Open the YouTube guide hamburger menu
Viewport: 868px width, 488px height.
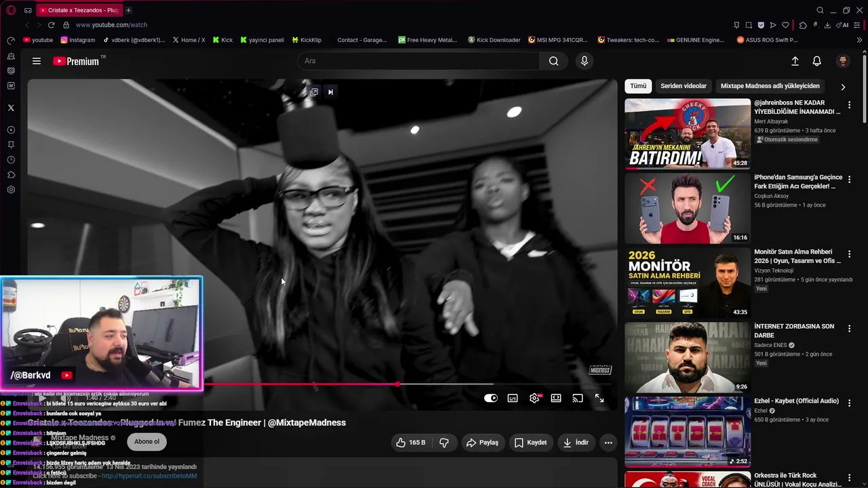[x=37, y=61]
